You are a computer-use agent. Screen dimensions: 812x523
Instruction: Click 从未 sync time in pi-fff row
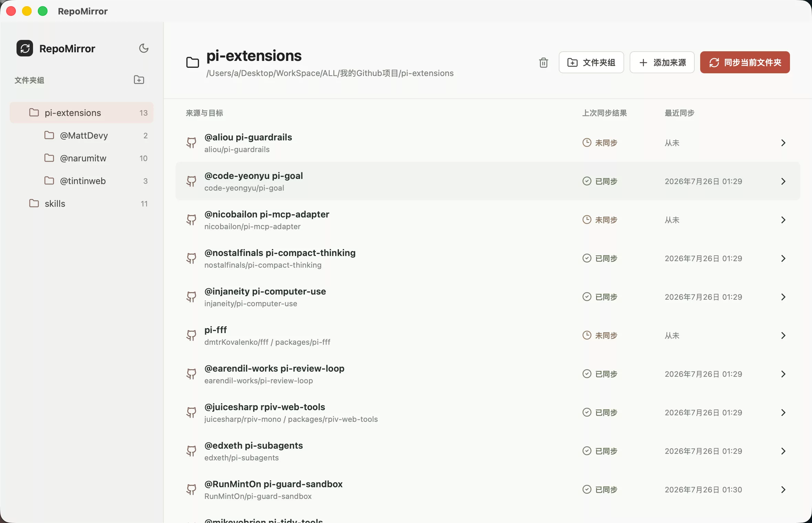pos(672,335)
